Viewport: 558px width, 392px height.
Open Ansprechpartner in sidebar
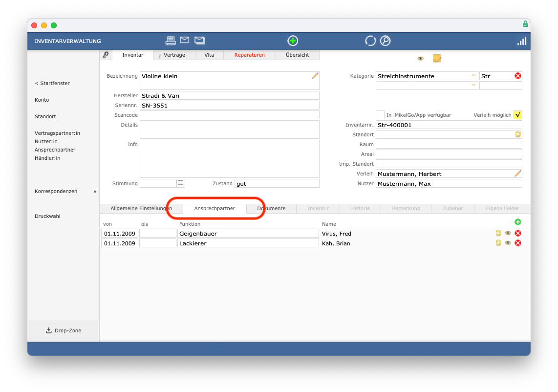(55, 150)
